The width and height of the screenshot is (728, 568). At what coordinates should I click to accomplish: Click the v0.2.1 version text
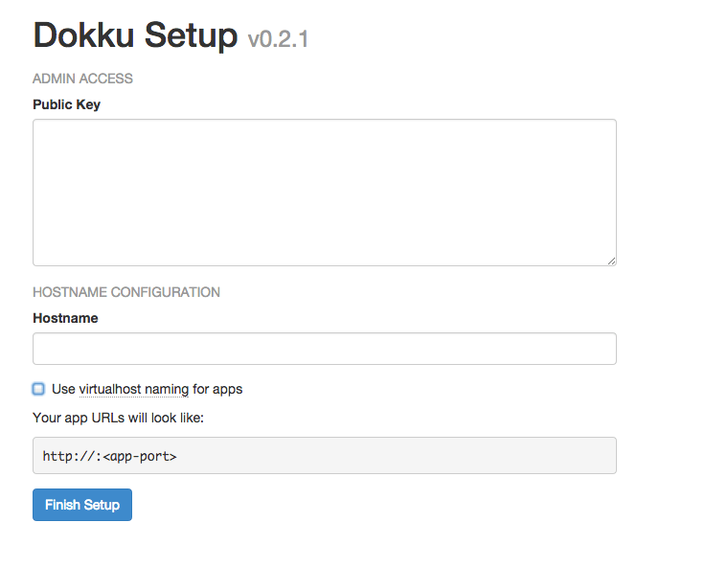(278, 39)
